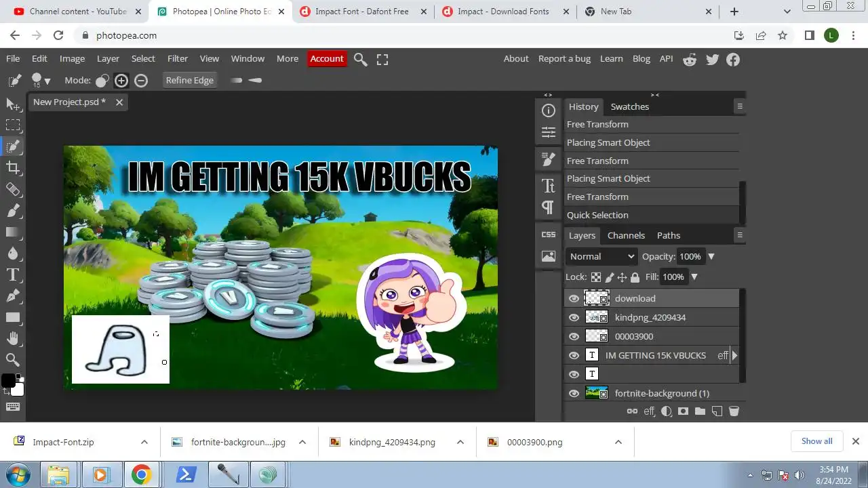868x488 pixels.
Task: Open the File menu
Action: point(13,59)
